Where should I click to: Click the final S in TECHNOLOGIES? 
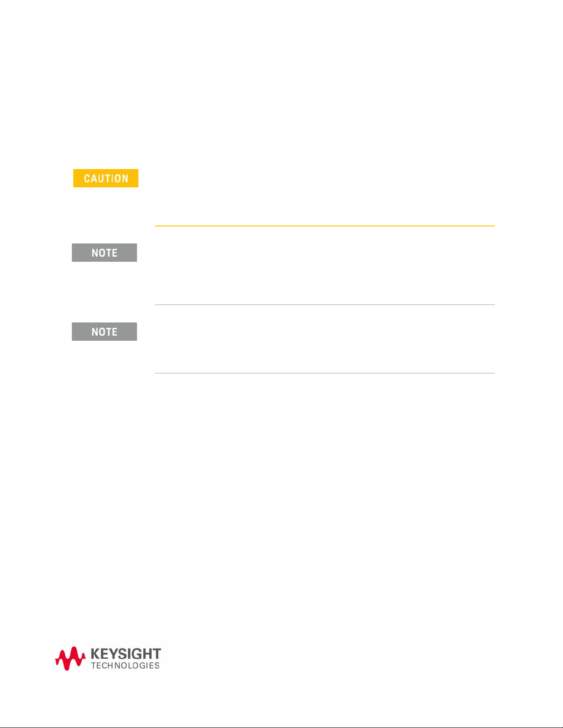(x=157, y=666)
